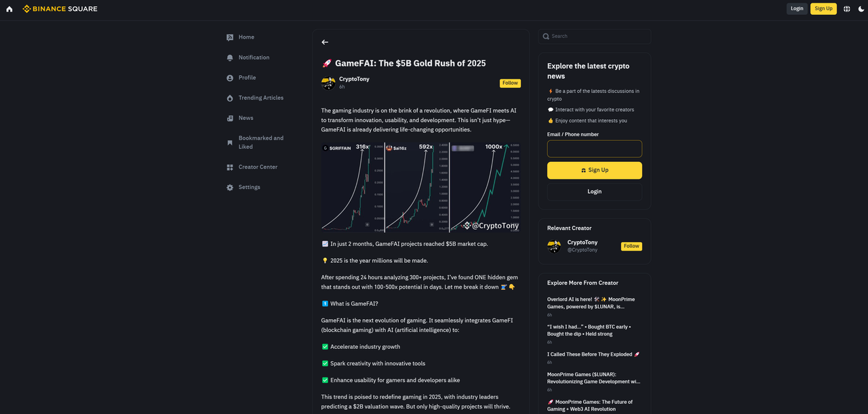The height and width of the screenshot is (414, 868).
Task: Open 'MoonPrime Games: The Future of Gaming' post
Action: click(x=590, y=405)
